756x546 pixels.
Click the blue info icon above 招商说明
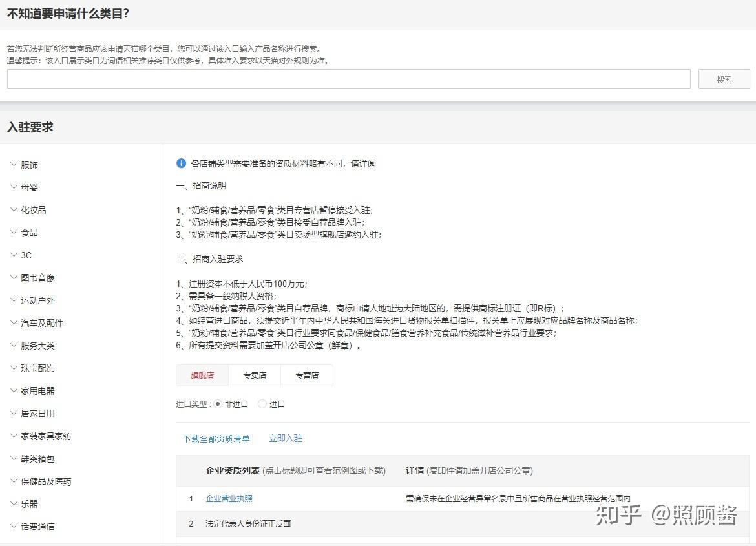[181, 163]
